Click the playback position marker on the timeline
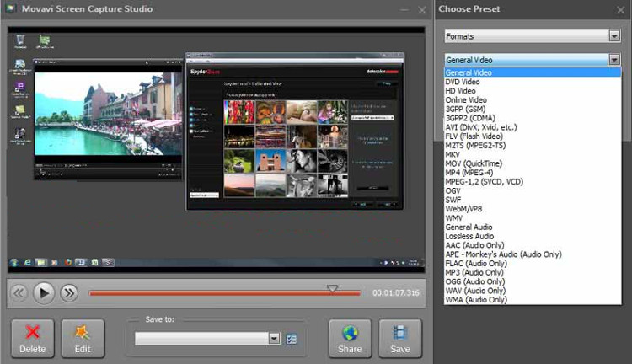The height and width of the screenshot is (364, 632). click(332, 288)
